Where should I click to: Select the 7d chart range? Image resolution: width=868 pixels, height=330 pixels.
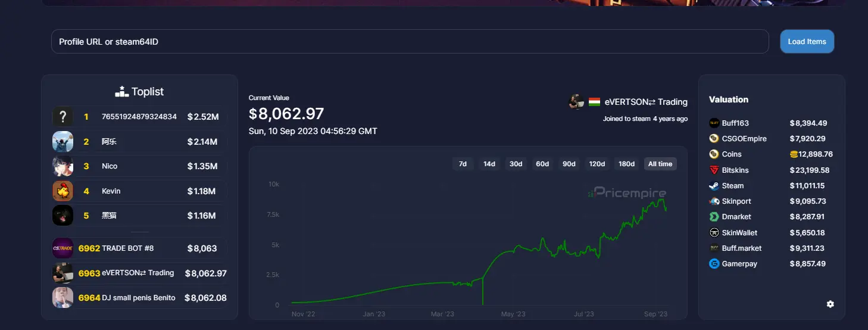click(x=463, y=164)
